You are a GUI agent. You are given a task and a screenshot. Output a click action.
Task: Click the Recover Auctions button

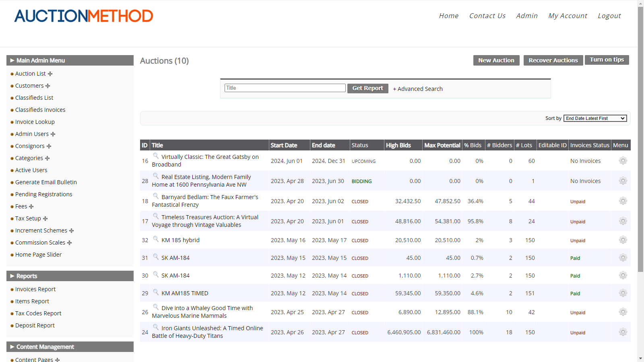(x=553, y=60)
